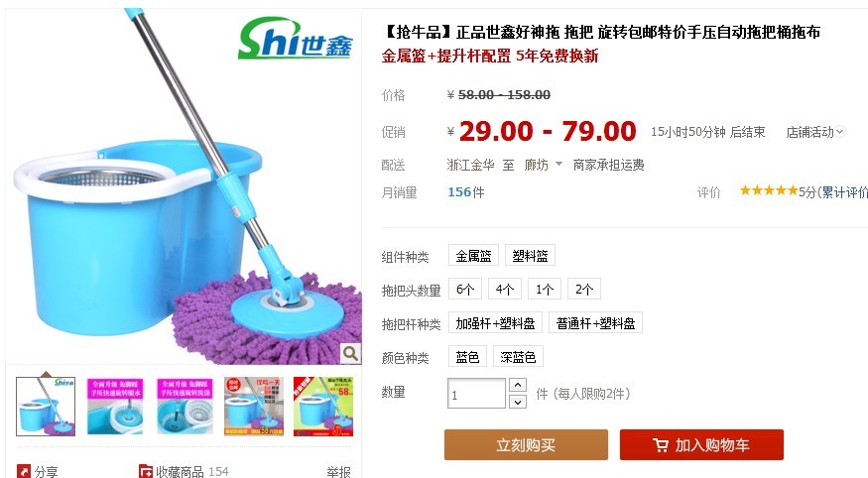868x478 pixels.
Task: Select the 塑料篮 component option
Action: [530, 256]
